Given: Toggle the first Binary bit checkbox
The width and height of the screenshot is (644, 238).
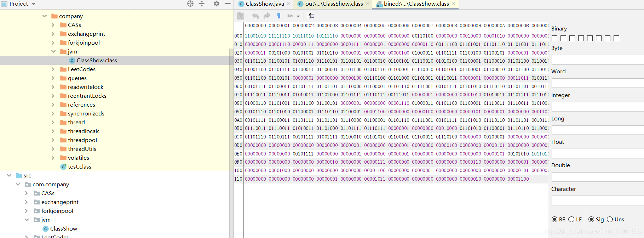Looking at the screenshot, I should coord(554,38).
